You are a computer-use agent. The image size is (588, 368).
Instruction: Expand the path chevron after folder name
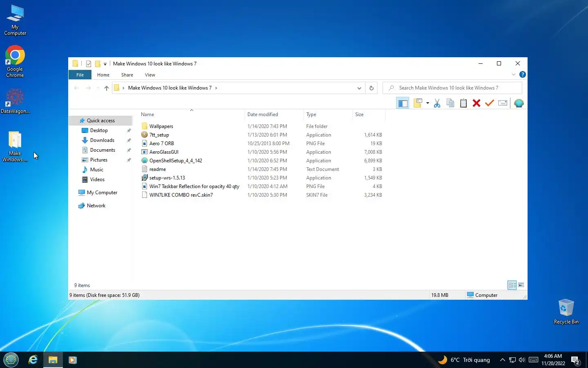(x=216, y=88)
